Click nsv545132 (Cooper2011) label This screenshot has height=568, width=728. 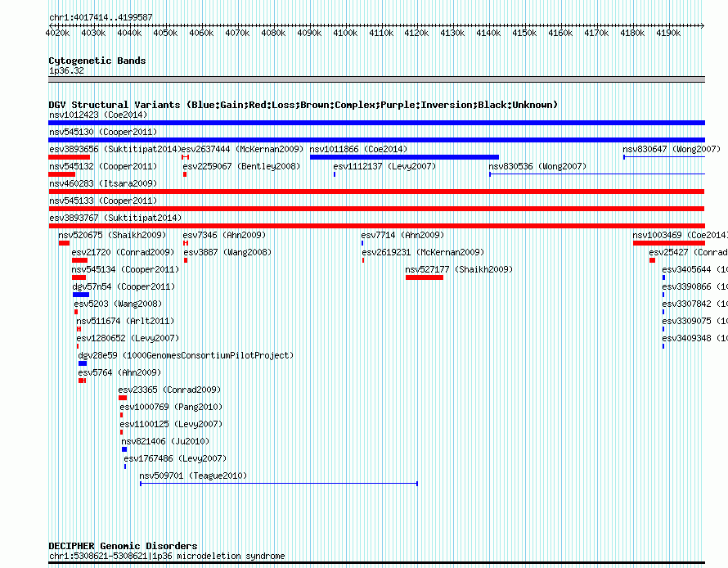[x=103, y=166]
